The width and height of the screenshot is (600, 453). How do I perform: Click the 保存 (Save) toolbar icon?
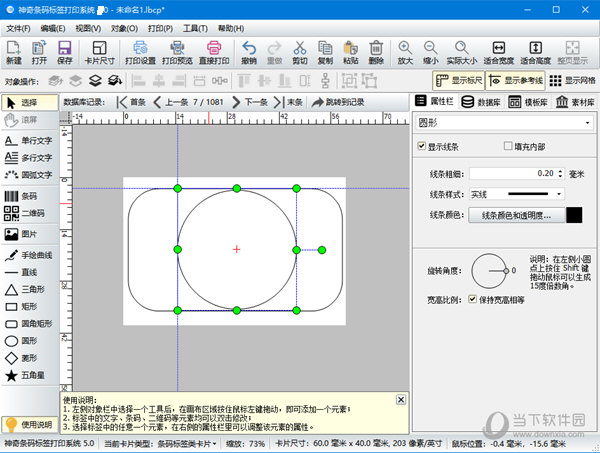[65, 52]
